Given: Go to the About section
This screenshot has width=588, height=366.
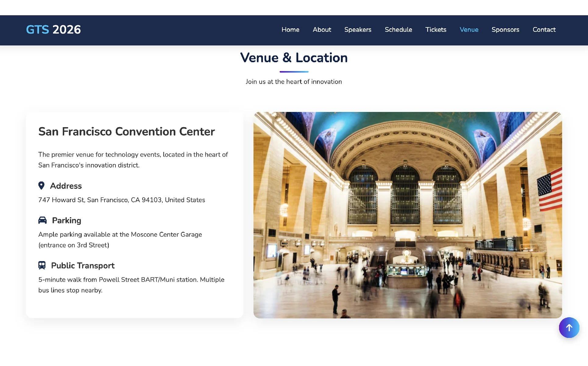Looking at the screenshot, I should pos(322,30).
